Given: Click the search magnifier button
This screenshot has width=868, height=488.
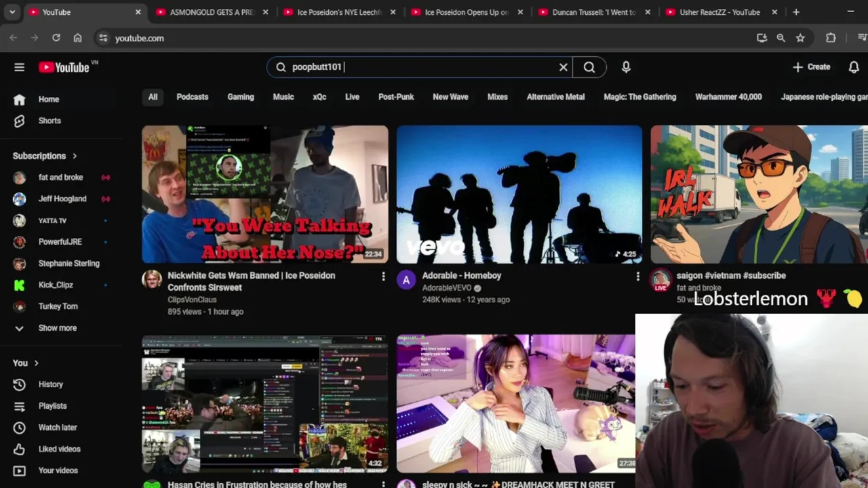Looking at the screenshot, I should pyautogui.click(x=589, y=67).
